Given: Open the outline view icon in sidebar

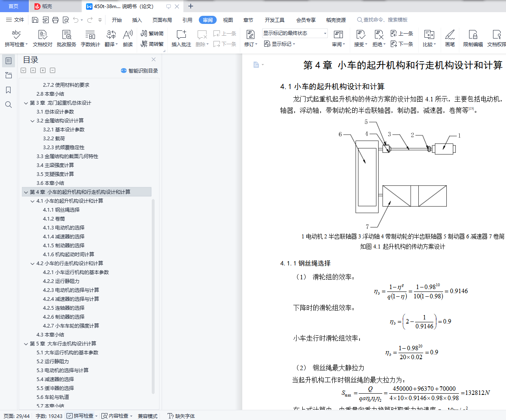Looking at the screenshot, I should click(x=9, y=61).
